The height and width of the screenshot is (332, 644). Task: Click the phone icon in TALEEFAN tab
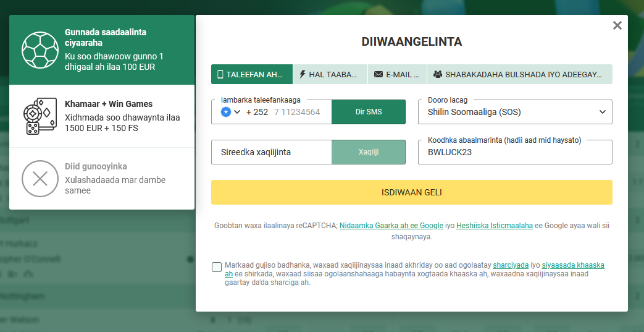click(x=220, y=74)
